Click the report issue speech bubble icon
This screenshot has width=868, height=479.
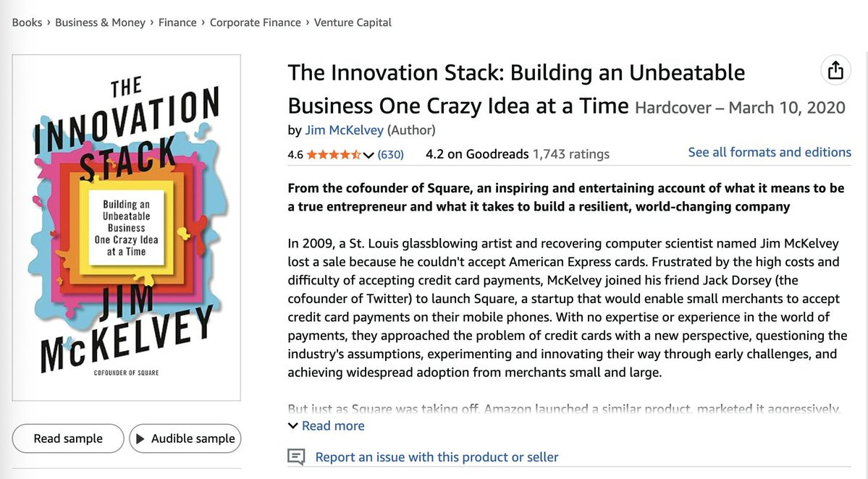[296, 457]
